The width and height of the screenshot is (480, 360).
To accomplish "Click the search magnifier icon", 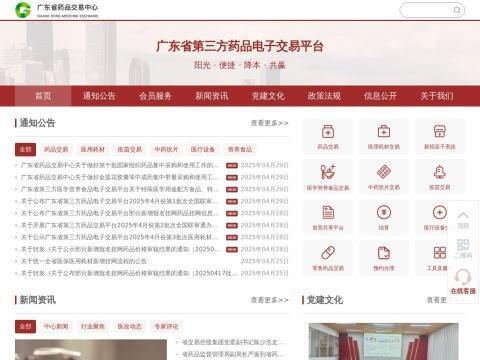I will (457, 10).
